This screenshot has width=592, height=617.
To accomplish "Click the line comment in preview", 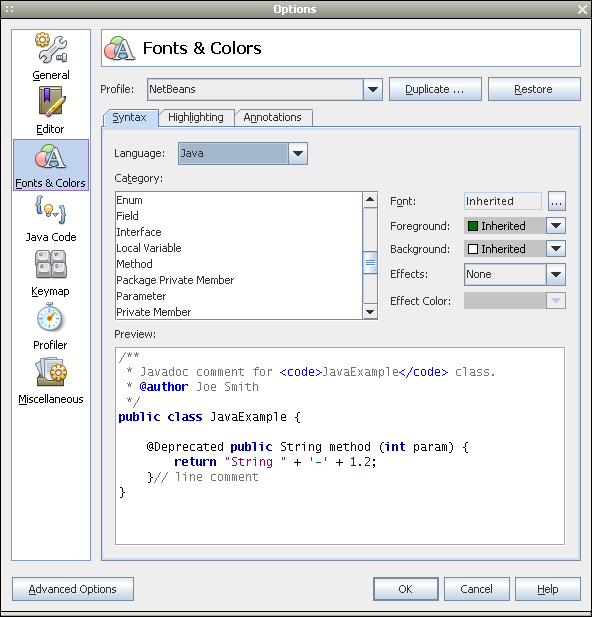I will coord(207,477).
